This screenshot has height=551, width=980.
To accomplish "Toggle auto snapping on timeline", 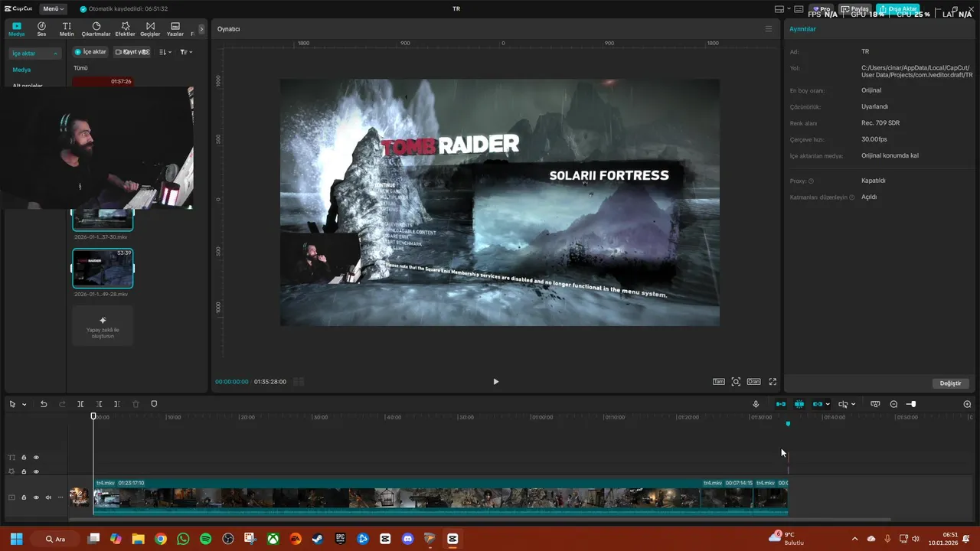I will pos(799,404).
